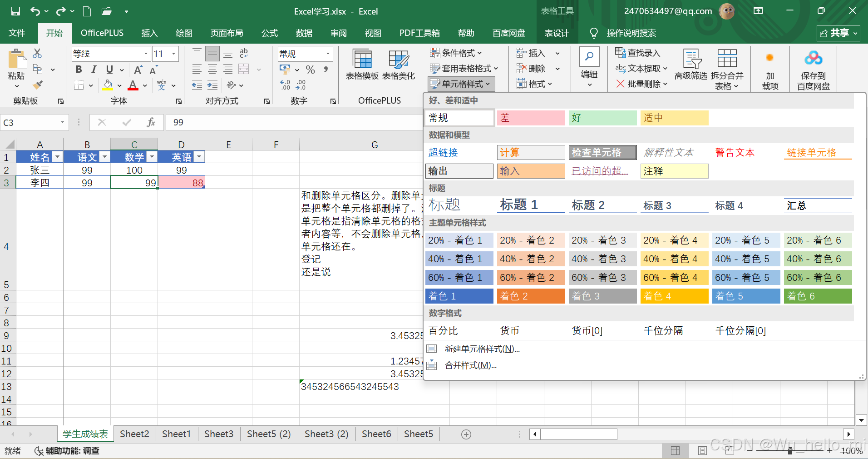This screenshot has width=868, height=459.
Task: Add a new sheet with plus icon
Action: click(x=466, y=434)
